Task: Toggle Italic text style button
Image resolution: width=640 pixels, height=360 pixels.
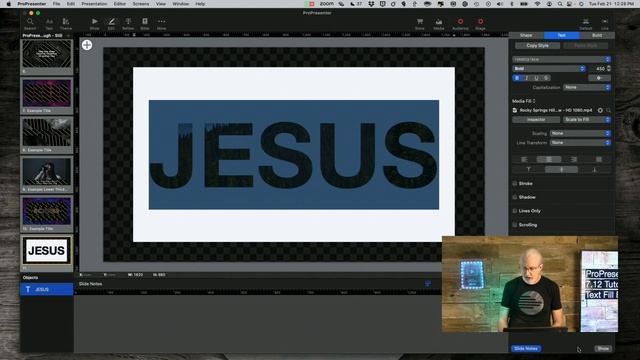Action: pyautogui.click(x=527, y=78)
